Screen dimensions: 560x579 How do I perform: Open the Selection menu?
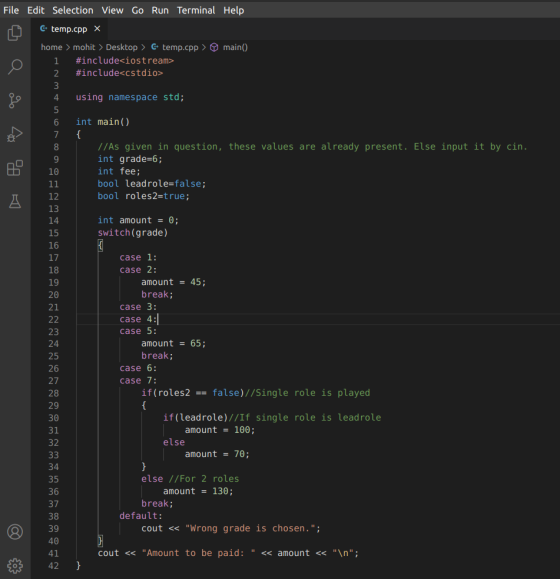73,10
